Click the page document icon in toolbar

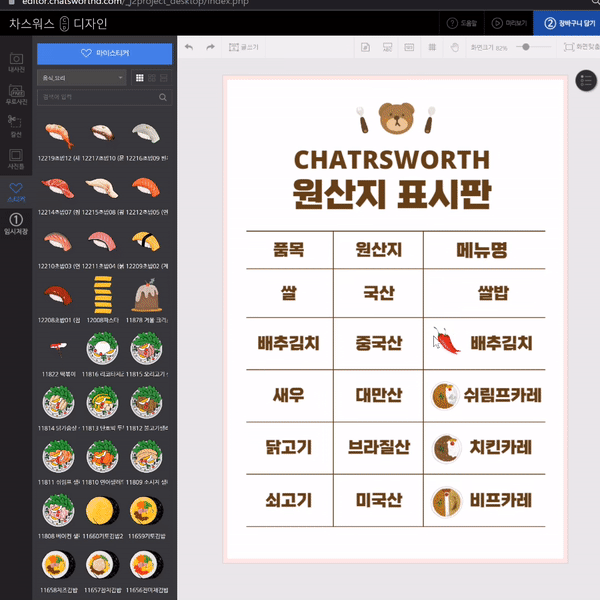click(365, 47)
